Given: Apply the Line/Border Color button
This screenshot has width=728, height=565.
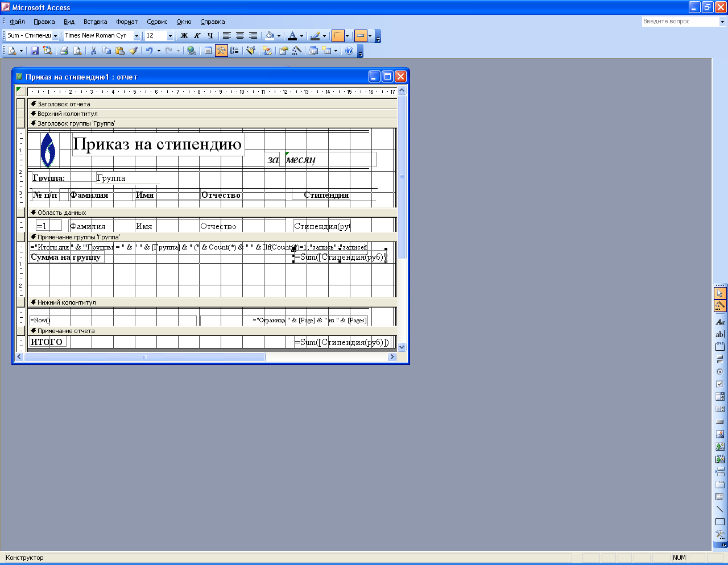Looking at the screenshot, I should click(x=315, y=36).
